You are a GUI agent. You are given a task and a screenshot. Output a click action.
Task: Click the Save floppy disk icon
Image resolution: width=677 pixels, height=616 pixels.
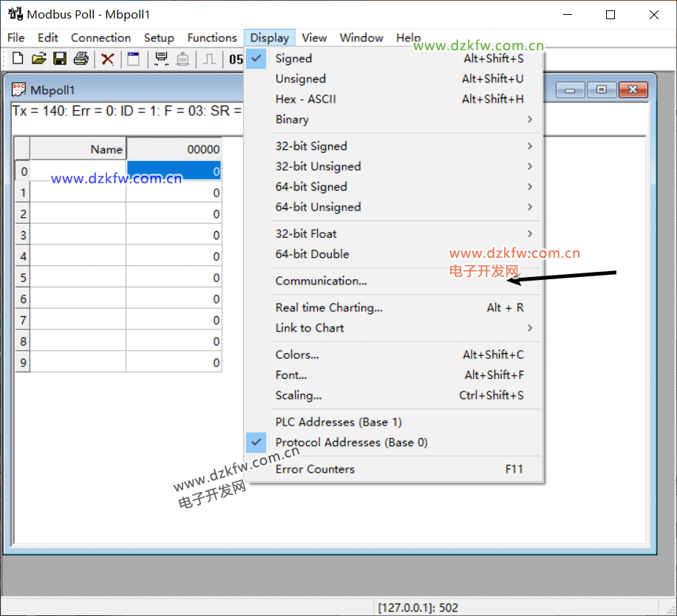coord(60,59)
